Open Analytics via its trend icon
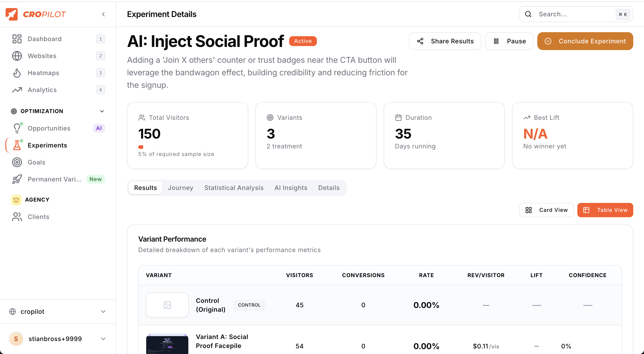This screenshot has width=644, height=354. 17,90
